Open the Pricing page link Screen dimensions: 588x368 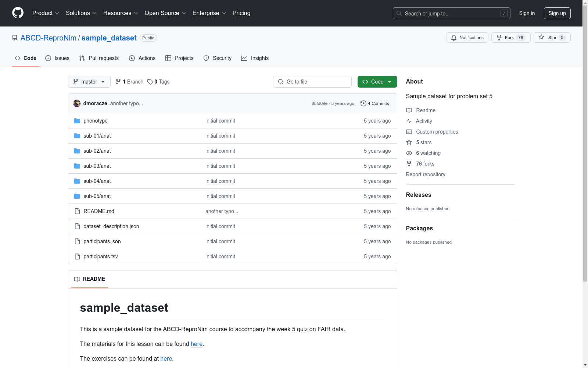tap(241, 13)
